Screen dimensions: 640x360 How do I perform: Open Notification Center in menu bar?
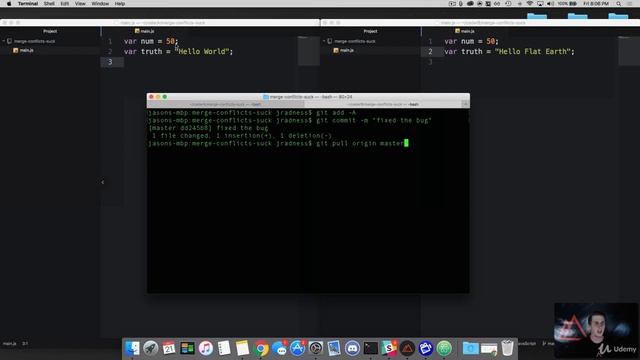pos(630,4)
